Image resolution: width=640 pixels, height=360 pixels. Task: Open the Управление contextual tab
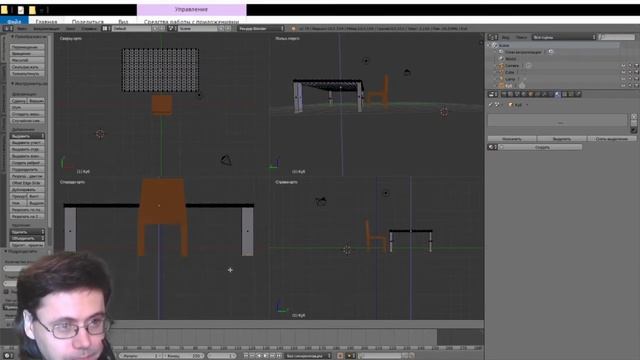[x=191, y=9]
